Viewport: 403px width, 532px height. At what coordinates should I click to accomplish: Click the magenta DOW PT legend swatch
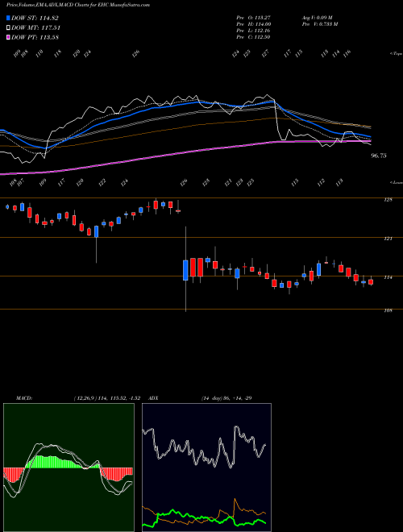[8, 37]
